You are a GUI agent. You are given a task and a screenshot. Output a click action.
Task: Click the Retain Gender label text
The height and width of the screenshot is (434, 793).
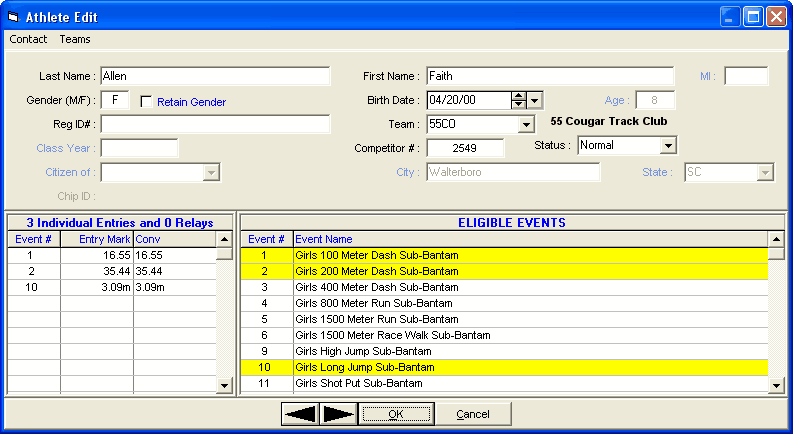click(x=192, y=102)
